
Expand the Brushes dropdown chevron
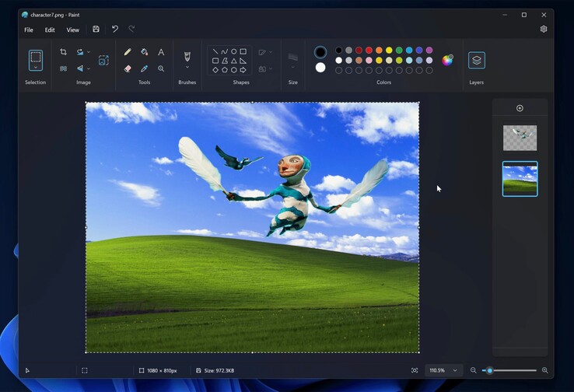coord(187,68)
